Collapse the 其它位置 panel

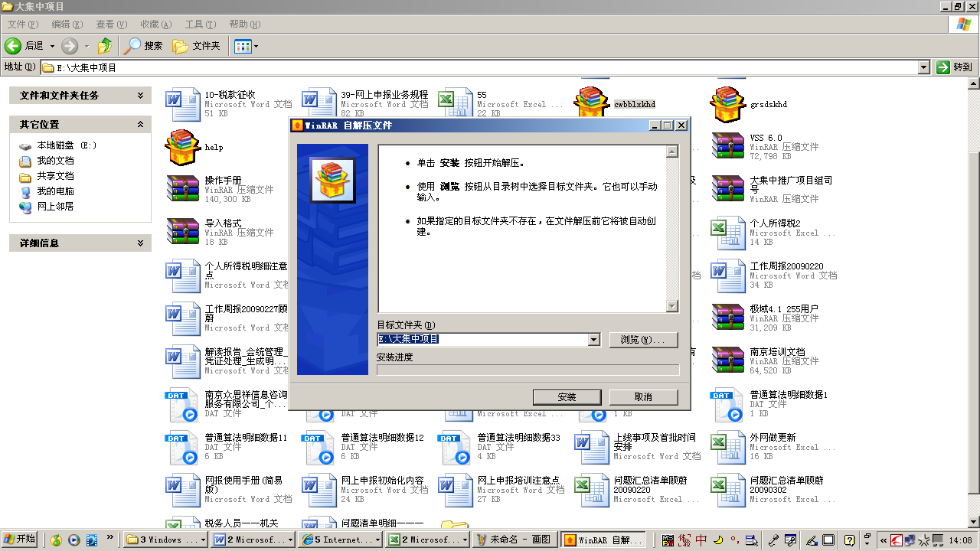pyautogui.click(x=140, y=124)
